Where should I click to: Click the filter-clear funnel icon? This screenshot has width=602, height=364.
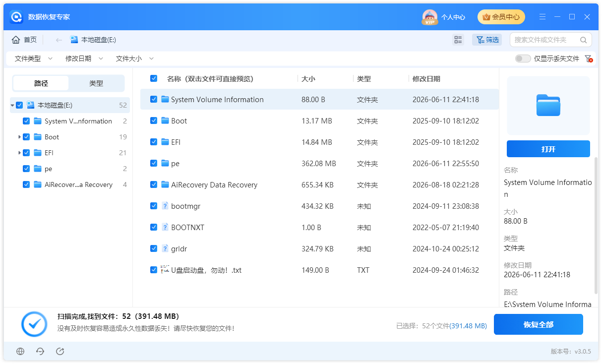coord(589,59)
